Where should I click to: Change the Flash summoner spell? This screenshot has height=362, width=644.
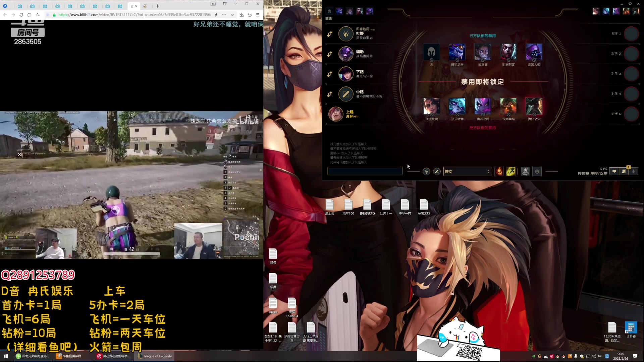coord(511,172)
